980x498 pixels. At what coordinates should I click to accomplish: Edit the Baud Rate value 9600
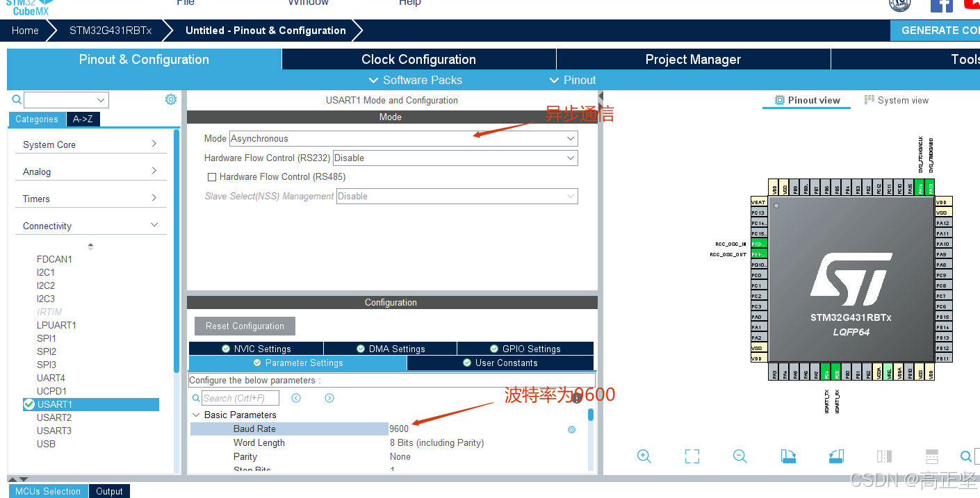pyautogui.click(x=399, y=429)
